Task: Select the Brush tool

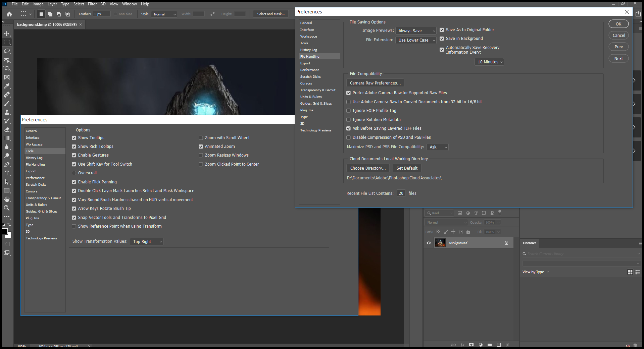Action: (7, 103)
